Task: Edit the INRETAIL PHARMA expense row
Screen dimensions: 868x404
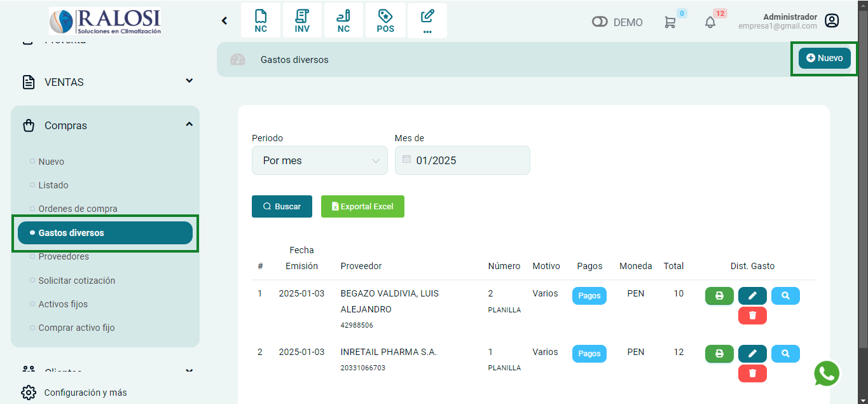Action: pyautogui.click(x=752, y=354)
